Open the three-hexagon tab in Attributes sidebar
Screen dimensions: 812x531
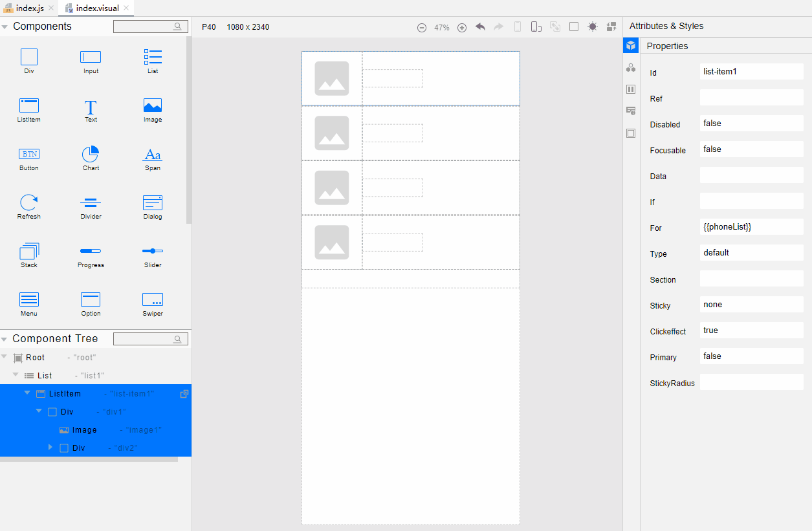tap(631, 68)
